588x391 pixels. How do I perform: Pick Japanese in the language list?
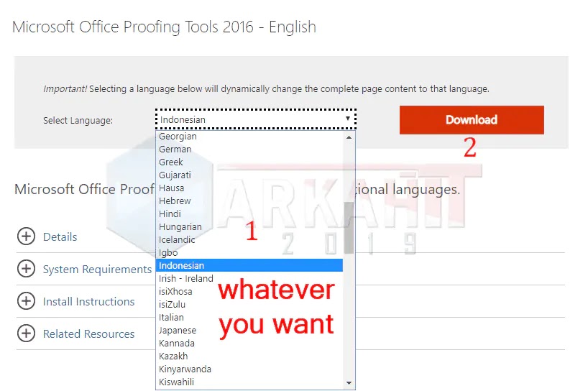point(249,331)
